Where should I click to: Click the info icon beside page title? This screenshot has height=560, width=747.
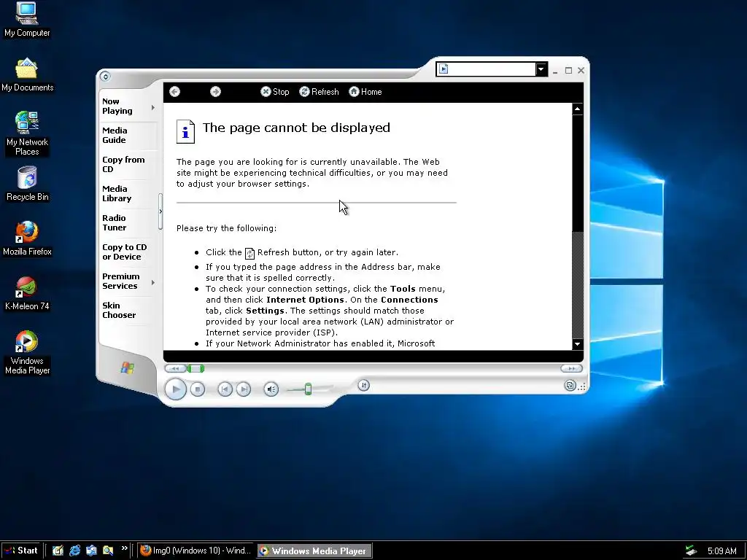(x=186, y=131)
